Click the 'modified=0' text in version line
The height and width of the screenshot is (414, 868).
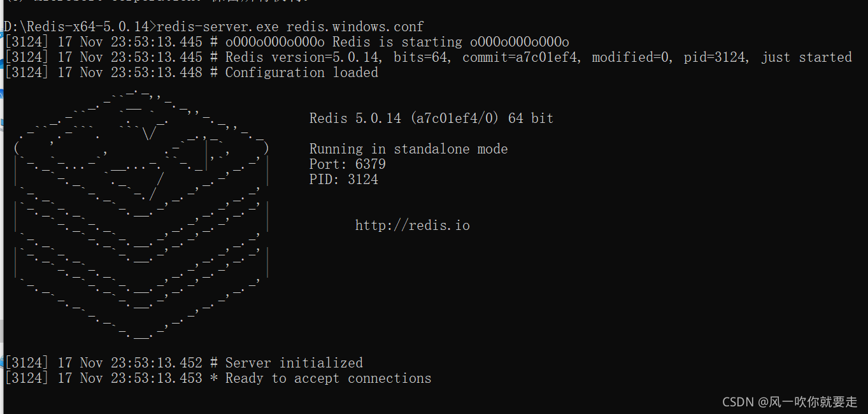pyautogui.click(x=630, y=57)
